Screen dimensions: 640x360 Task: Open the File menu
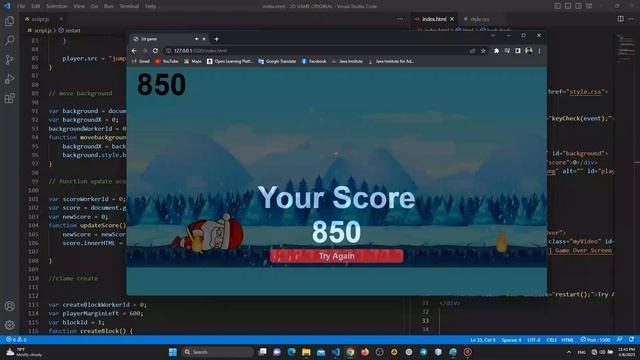21,6
